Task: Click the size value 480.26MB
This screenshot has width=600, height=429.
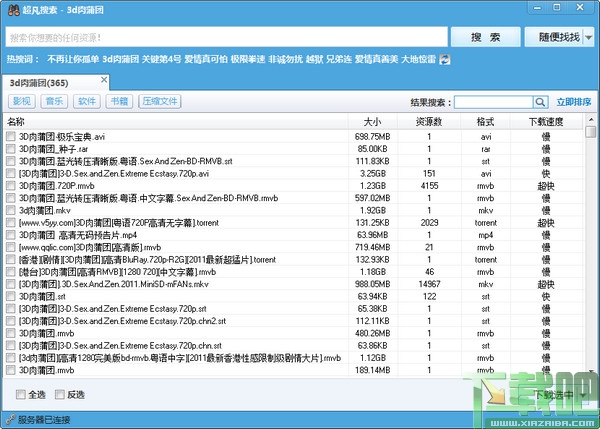Action: point(372,333)
